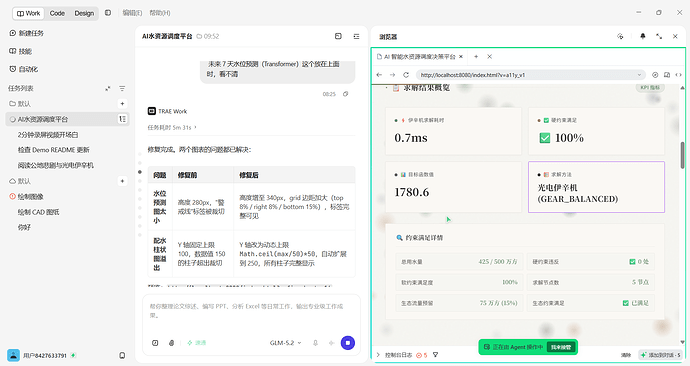Screen dimensions: 690x366
Task: Select AI水资源调度平台 task in sidebar
Action: (x=67, y=119)
